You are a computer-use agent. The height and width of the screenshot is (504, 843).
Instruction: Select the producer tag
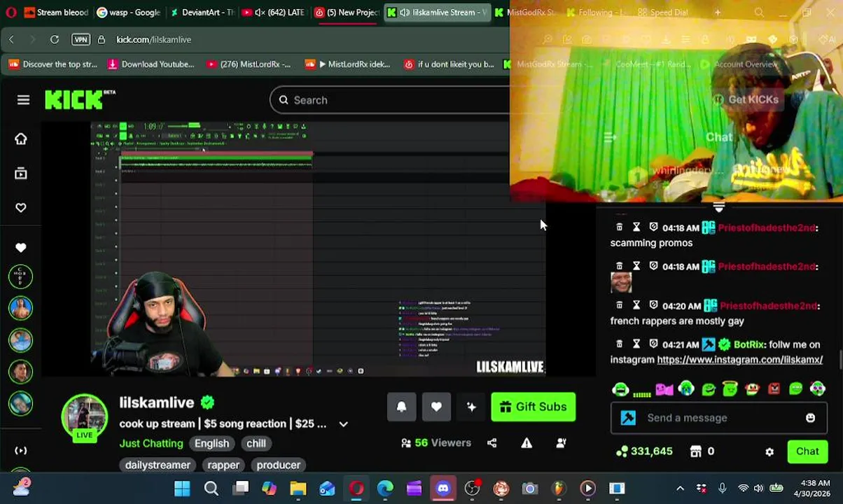[278, 465]
